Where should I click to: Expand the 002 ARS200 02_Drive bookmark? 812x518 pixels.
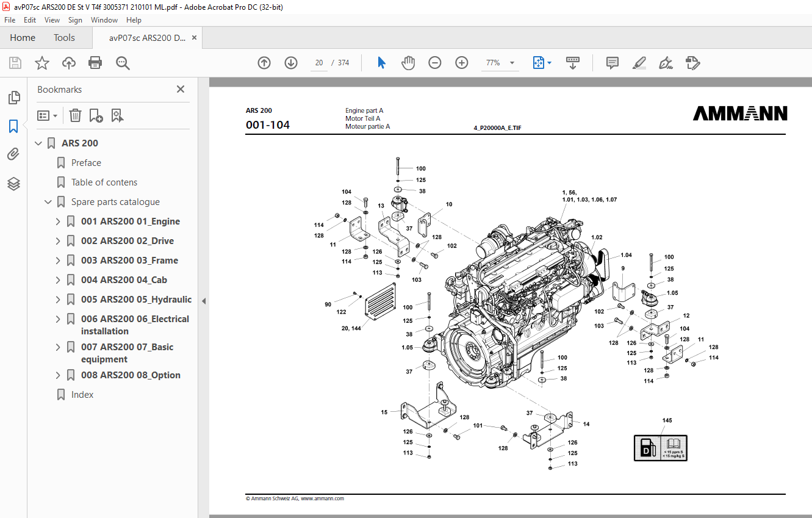point(59,241)
